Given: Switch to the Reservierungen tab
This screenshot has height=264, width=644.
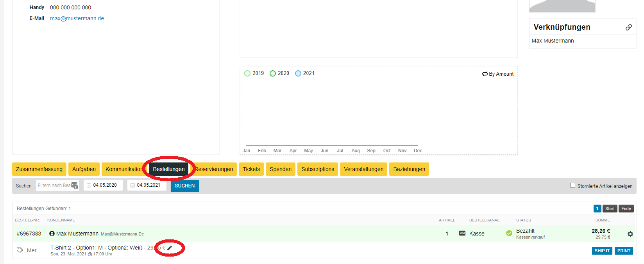Looking at the screenshot, I should pyautogui.click(x=215, y=169).
